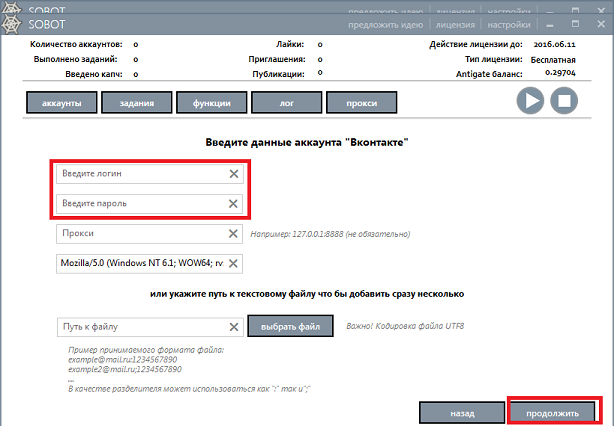The width and height of the screenshot is (614, 426).
Task: Clear the Mozilla user-agent field X icon
Action: (234, 264)
